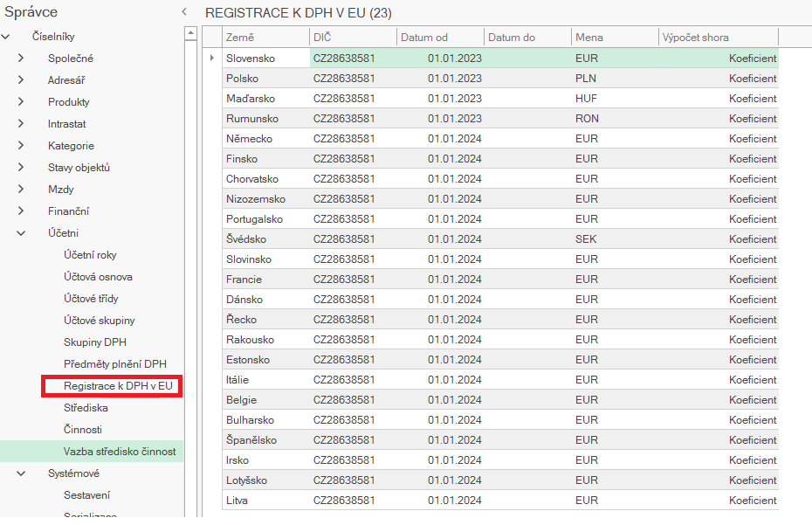Select the Intrastat tree label
The width and height of the screenshot is (812, 525).
click(x=67, y=124)
